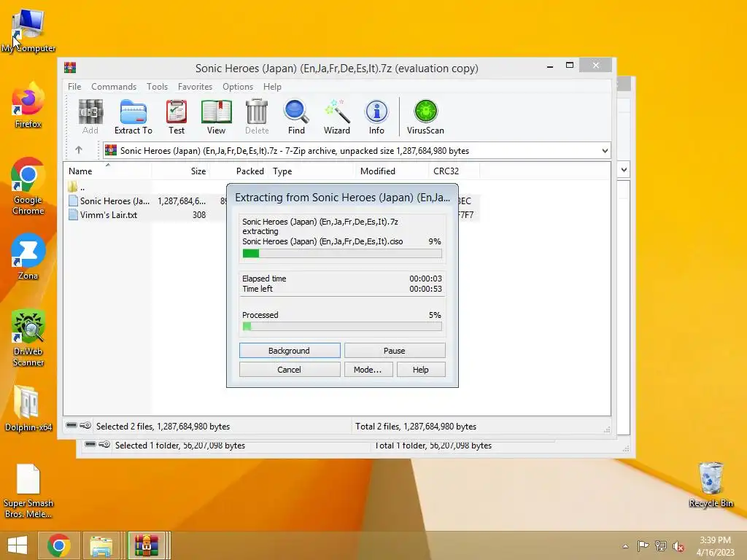The height and width of the screenshot is (560, 747).
Task: Open the File menu
Action: tap(74, 87)
